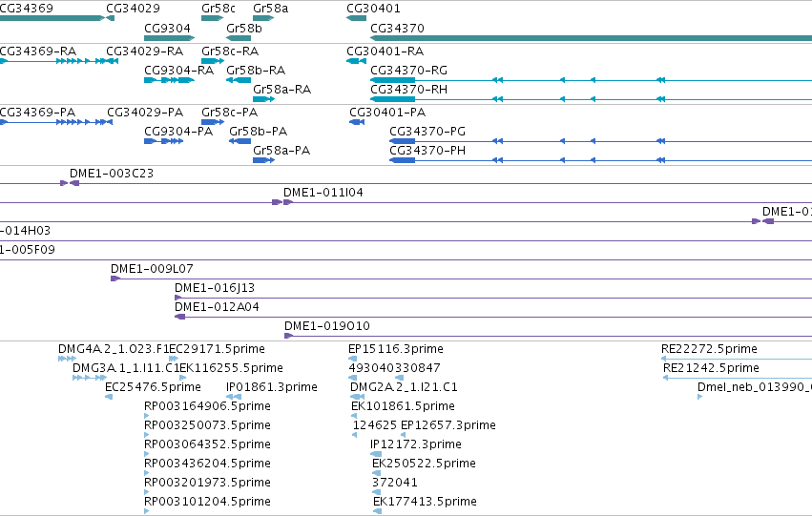This screenshot has height=516, width=812.
Task: Select the EK116255.5prime EST
Action: coord(182,378)
